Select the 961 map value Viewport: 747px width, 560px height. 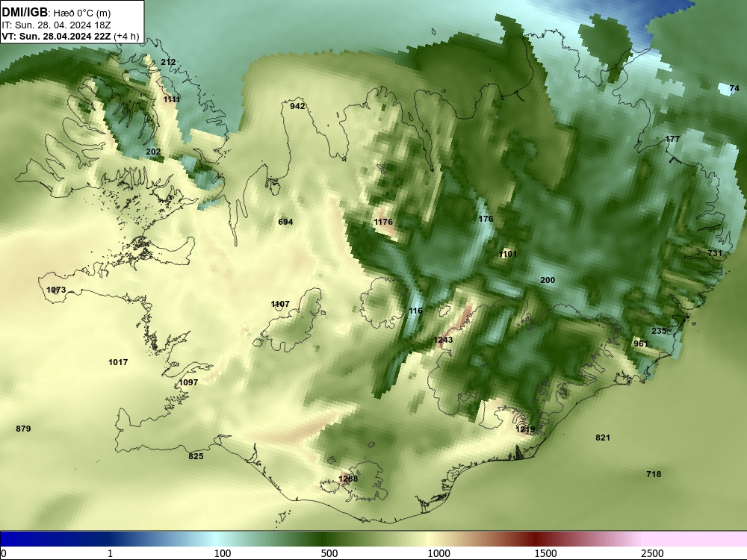click(641, 343)
